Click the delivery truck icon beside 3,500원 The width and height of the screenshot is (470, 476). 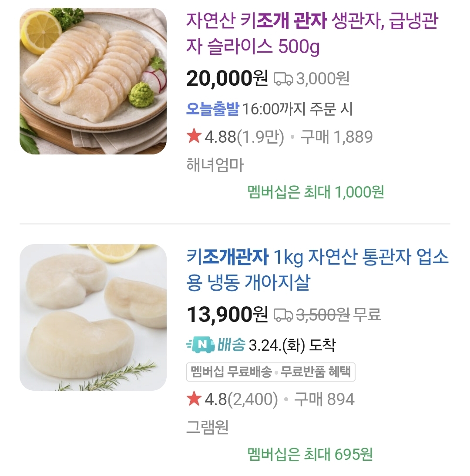tap(283, 315)
